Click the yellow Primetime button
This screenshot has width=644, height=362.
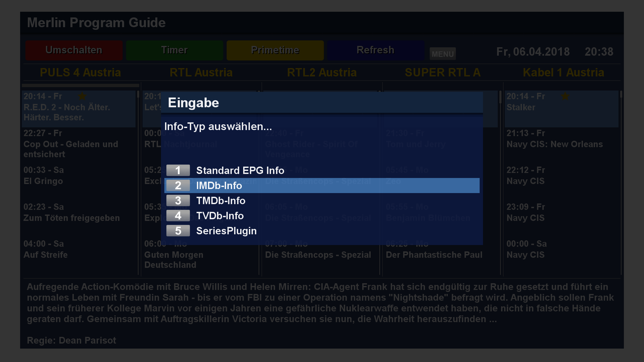(x=275, y=50)
